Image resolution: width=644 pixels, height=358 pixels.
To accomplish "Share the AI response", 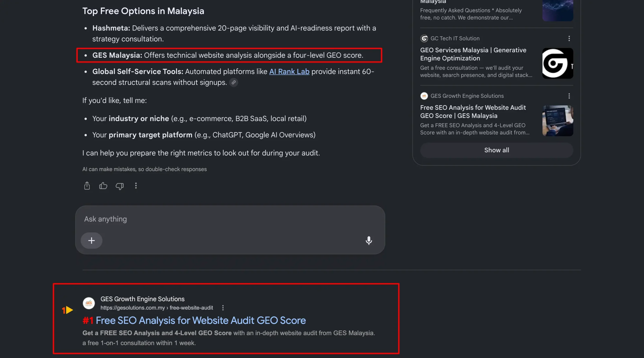I will (87, 186).
